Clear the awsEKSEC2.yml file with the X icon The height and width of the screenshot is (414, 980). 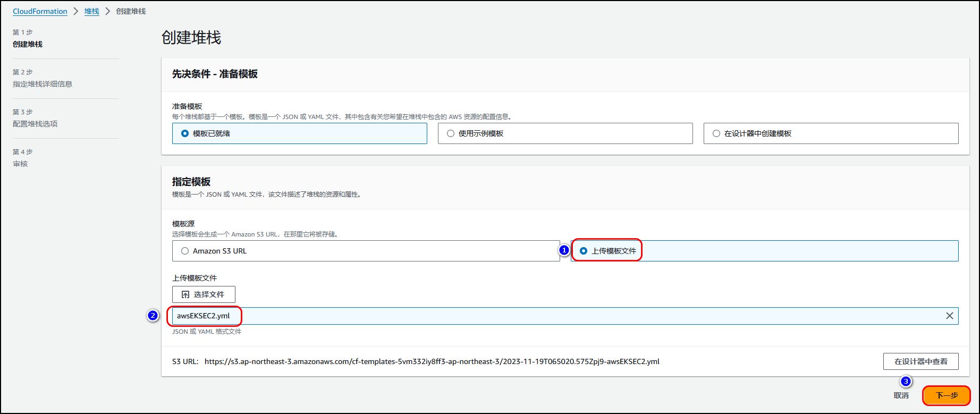pos(949,316)
